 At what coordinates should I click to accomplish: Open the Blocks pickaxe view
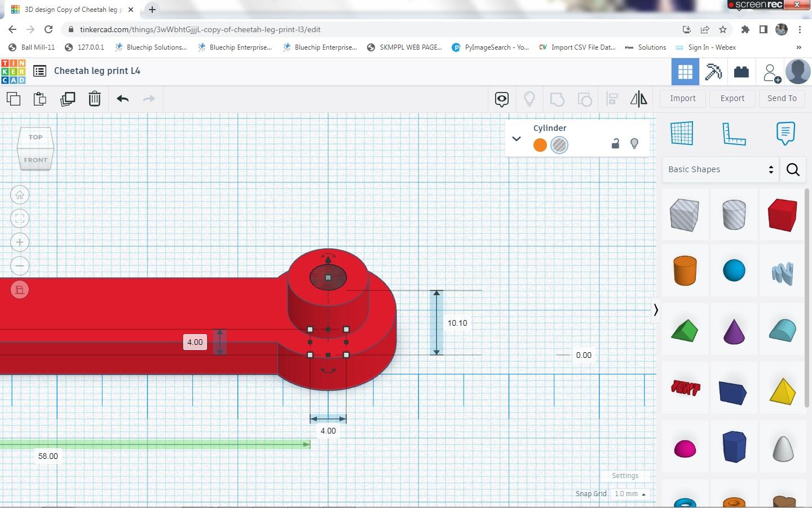[713, 72]
